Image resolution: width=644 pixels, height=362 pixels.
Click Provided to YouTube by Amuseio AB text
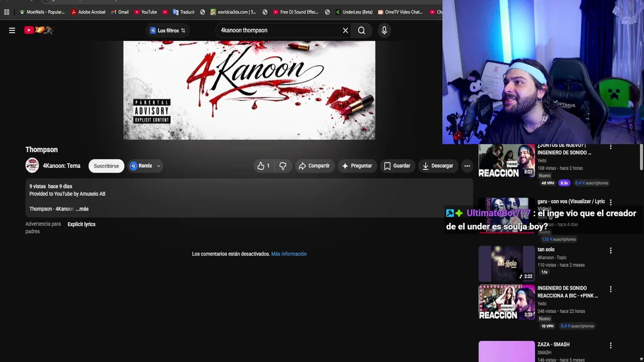pyautogui.click(x=67, y=194)
